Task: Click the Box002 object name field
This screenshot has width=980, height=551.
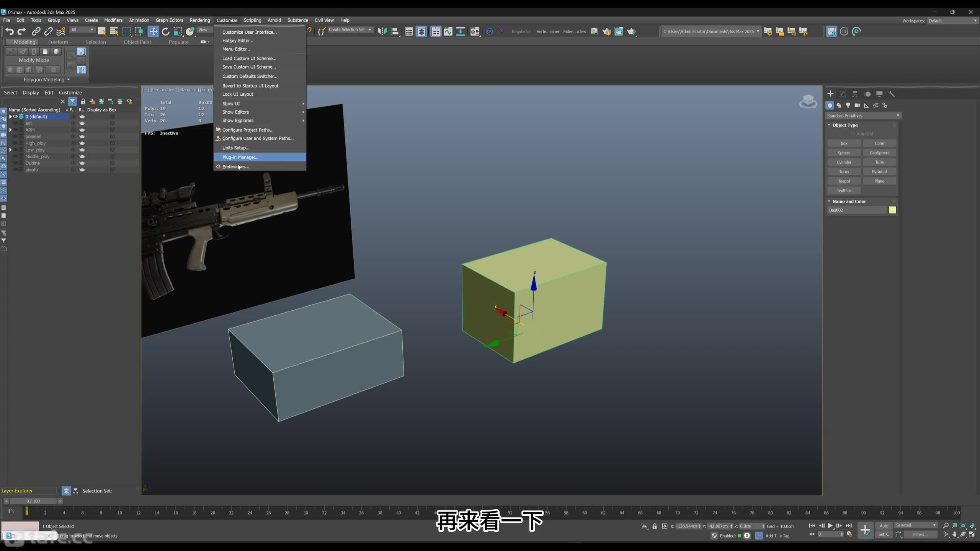Action: point(857,210)
